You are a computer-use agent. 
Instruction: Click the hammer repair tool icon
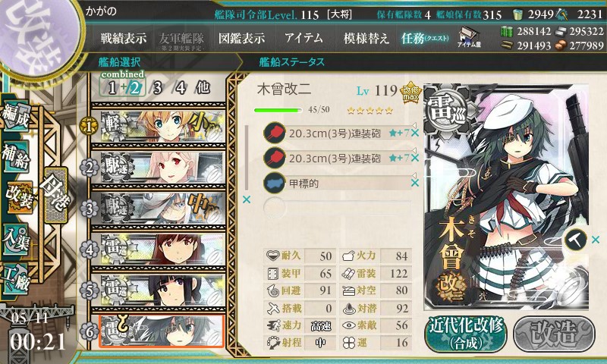[575, 240]
